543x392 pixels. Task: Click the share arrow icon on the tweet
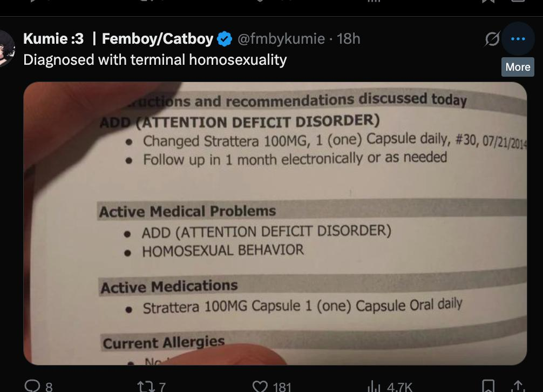coord(517,386)
